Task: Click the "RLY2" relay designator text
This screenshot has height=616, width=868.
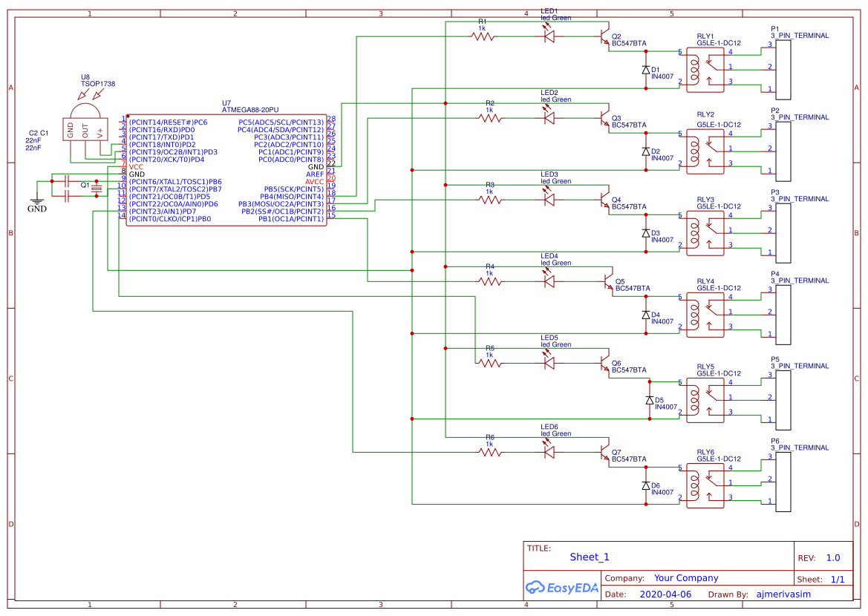Action: (x=706, y=114)
